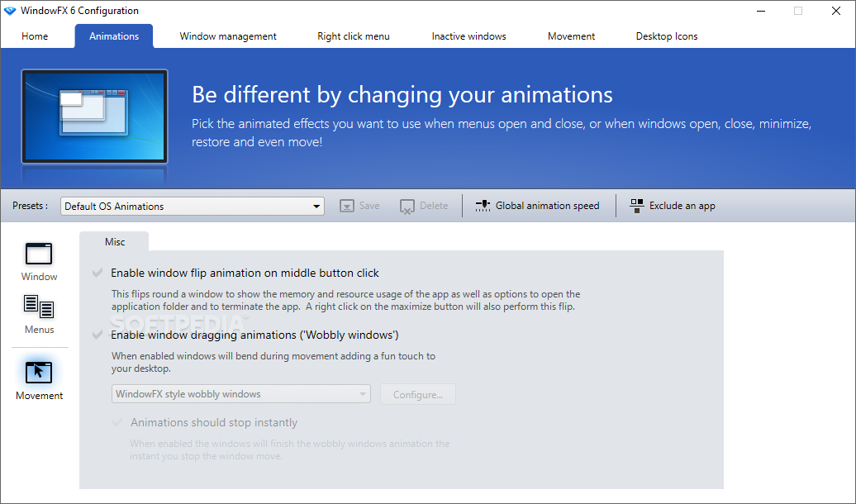
Task: Minimize the WindowFX Configuration window
Action: tap(760, 11)
